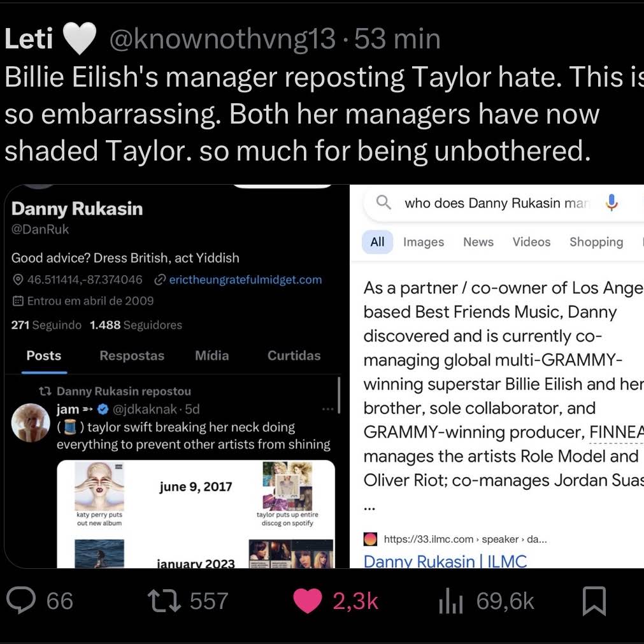Select the Images search filter
This screenshot has width=644, height=644.
423,242
